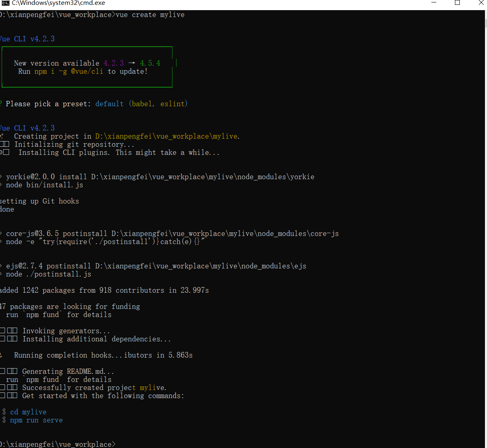The image size is (487, 448).
Task: Open the cmd system menu icon
Action: tap(5, 3)
